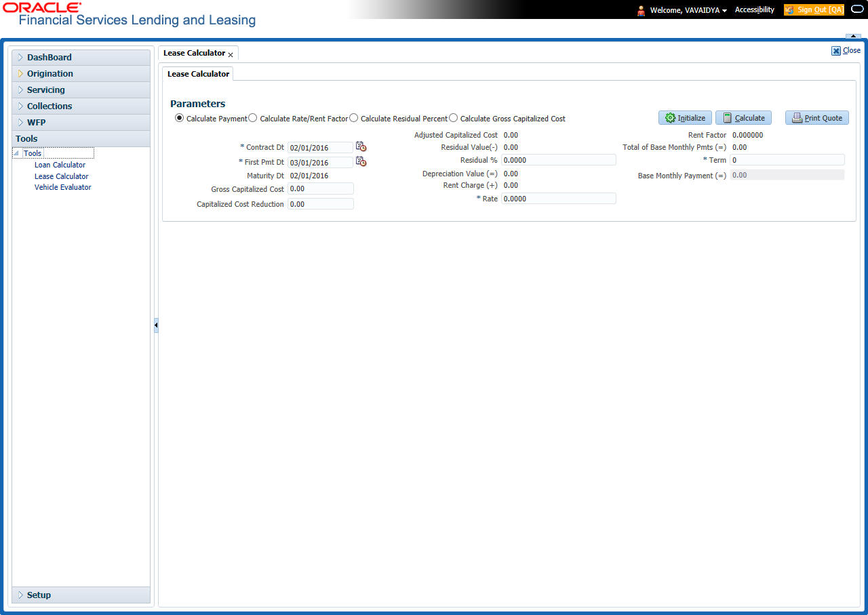The width and height of the screenshot is (868, 615).
Task: Click the Tools section header
Action: (81, 139)
